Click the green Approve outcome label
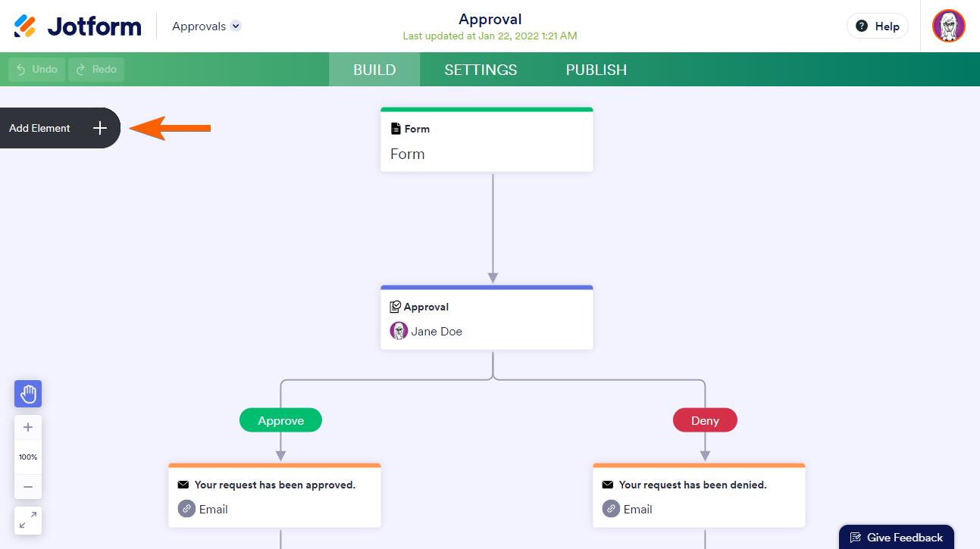The image size is (980, 549). (280, 420)
